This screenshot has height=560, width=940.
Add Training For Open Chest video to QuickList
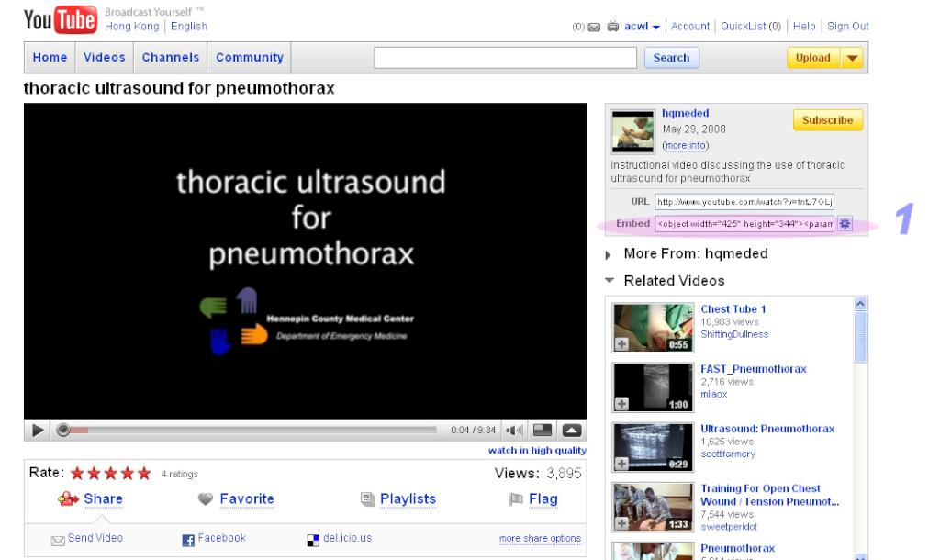(621, 524)
